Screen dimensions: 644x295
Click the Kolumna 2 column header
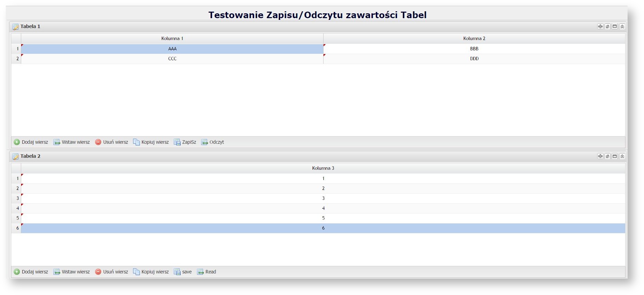[474, 38]
